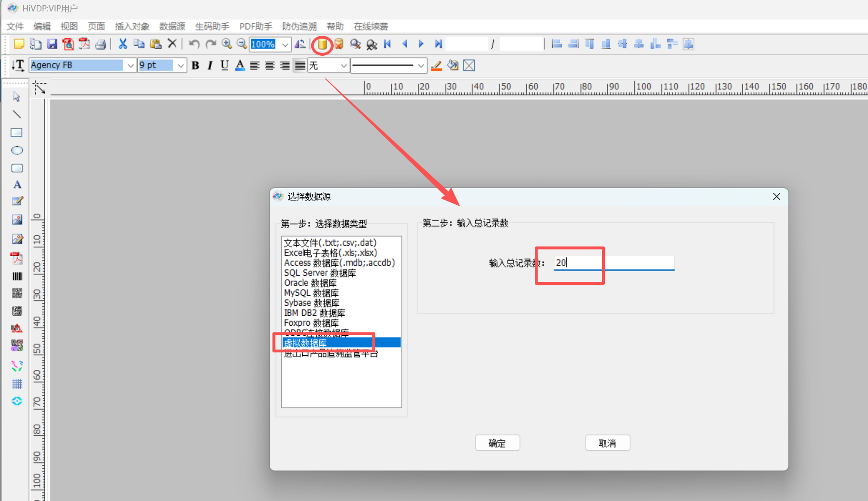Click the Save disk icon
The width and height of the screenshot is (868, 501).
click(x=52, y=44)
